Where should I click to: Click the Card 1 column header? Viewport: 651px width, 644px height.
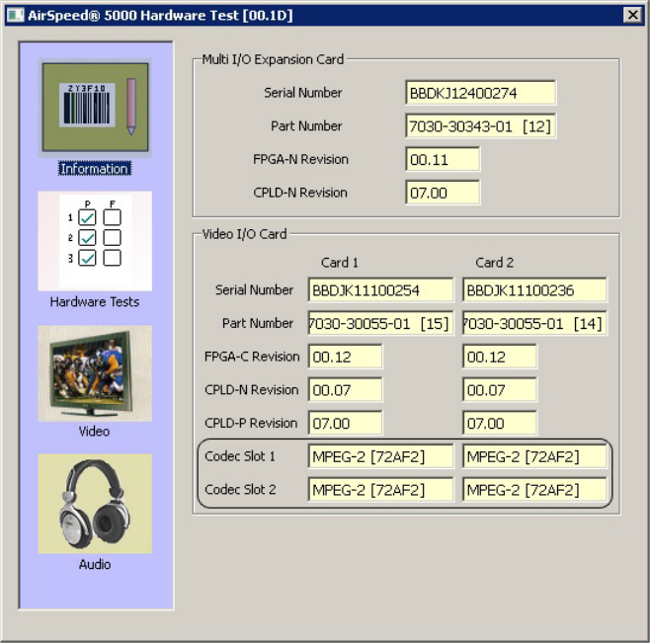click(340, 263)
